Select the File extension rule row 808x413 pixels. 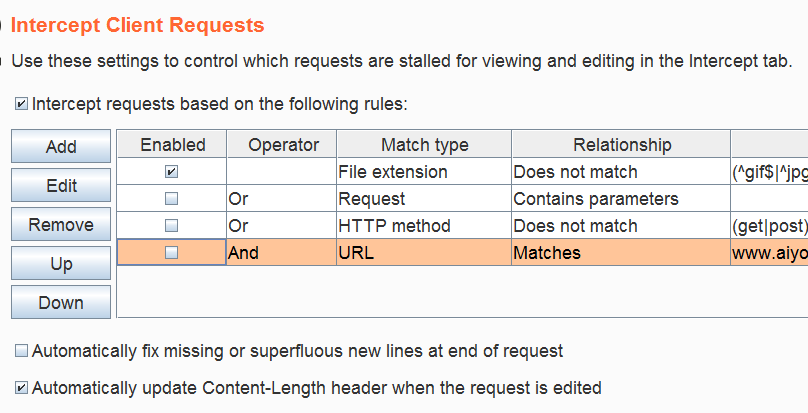point(463,172)
